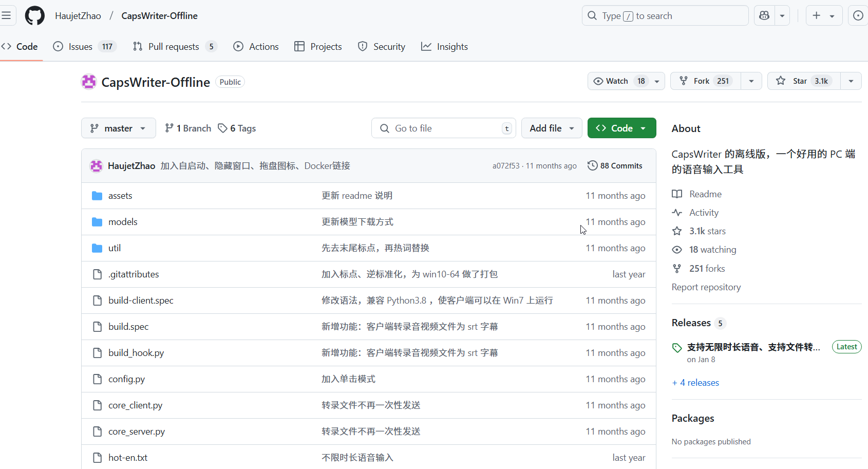Click the tag icon beside 6 Tags
868x469 pixels.
[223, 128]
